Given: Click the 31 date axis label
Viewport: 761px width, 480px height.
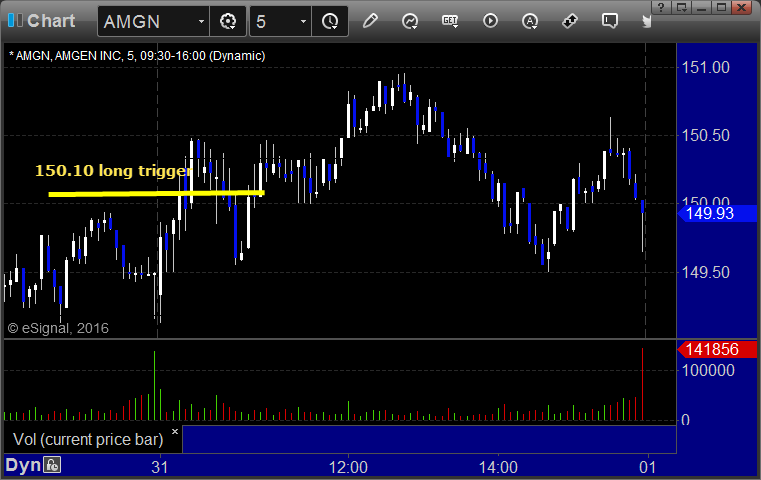Looking at the screenshot, I should click(x=160, y=467).
